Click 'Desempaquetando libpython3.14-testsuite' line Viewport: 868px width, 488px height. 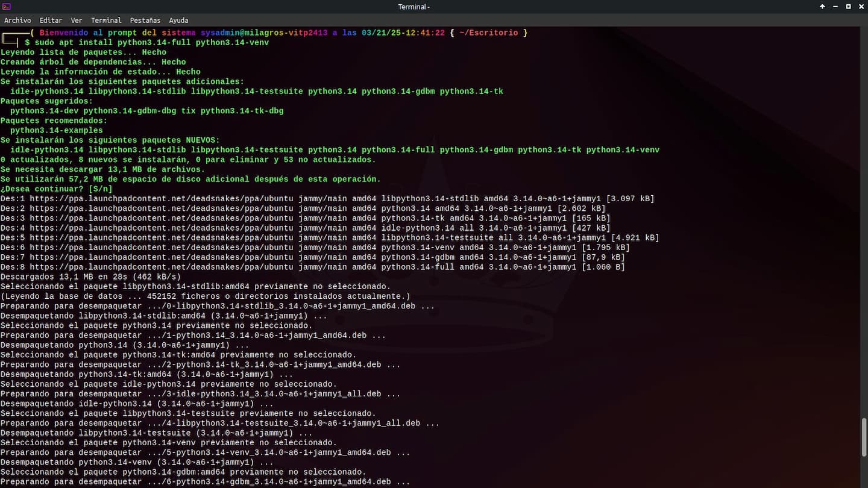(156, 433)
